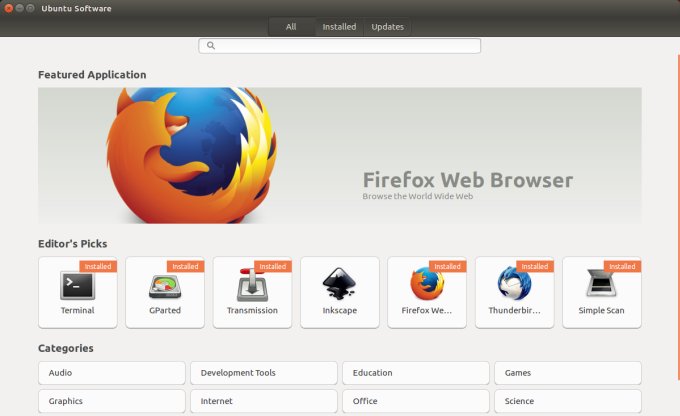This screenshot has width=680, height=416.
Task: Switch to the All tab
Action: click(291, 27)
